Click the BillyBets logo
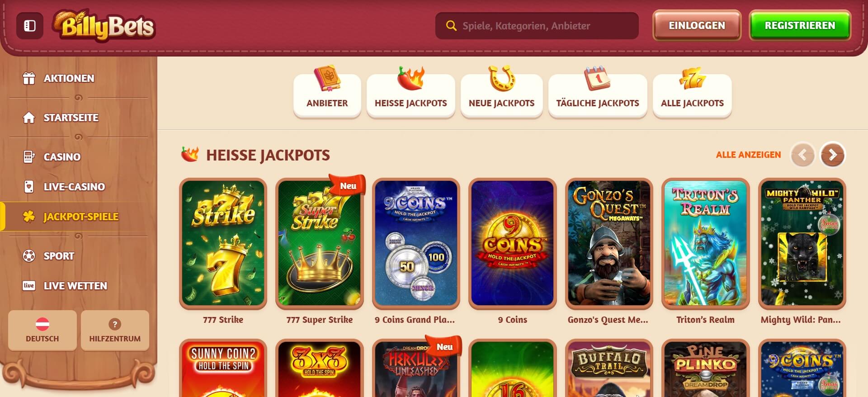 click(104, 26)
